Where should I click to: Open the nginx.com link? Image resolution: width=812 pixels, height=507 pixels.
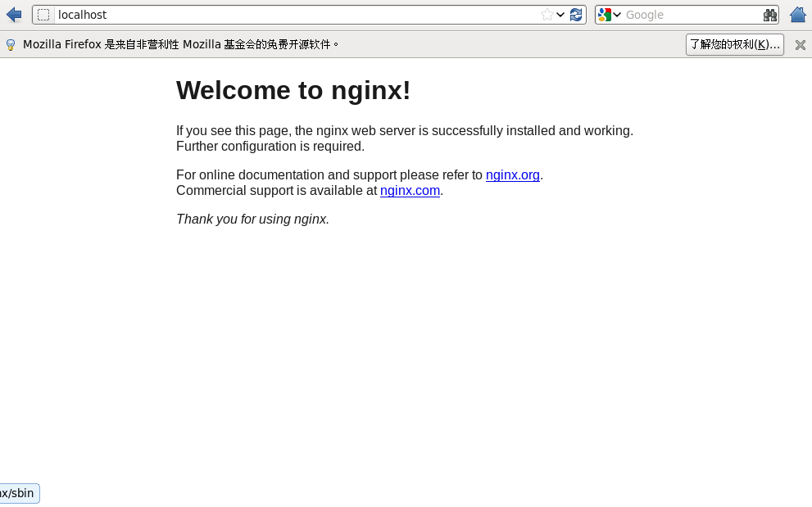(410, 191)
